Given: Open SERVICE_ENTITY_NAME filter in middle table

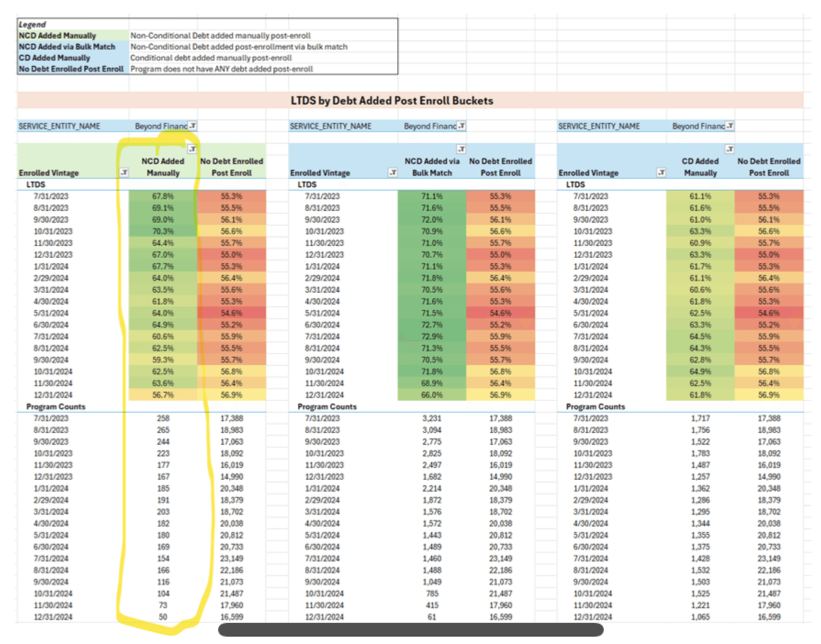Looking at the screenshot, I should pyautogui.click(x=461, y=126).
